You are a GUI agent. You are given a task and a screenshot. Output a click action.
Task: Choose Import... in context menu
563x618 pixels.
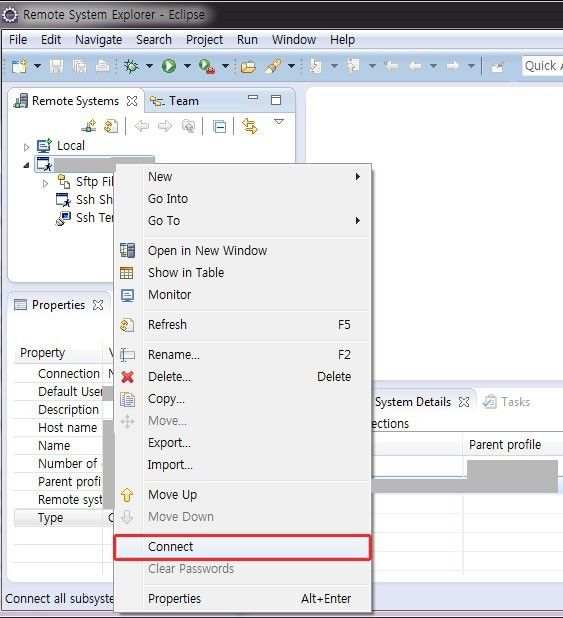242,465
